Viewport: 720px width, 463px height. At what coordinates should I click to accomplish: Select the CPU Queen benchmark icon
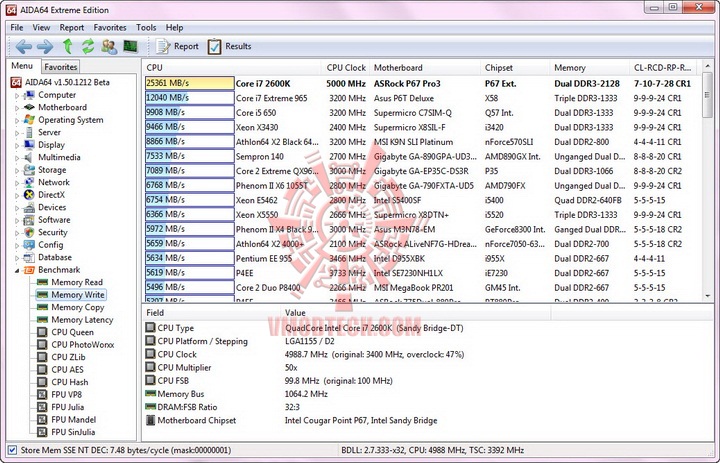click(42, 332)
